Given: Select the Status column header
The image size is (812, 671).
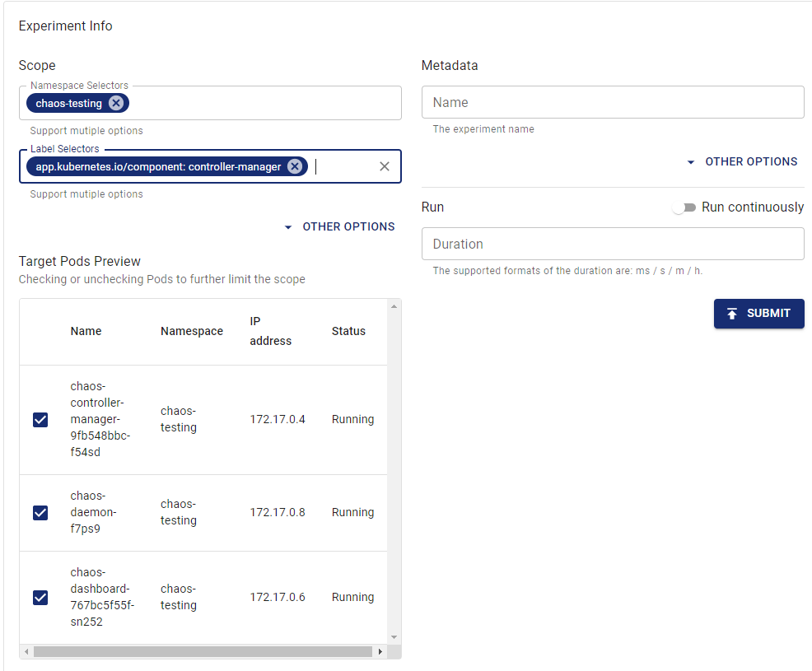Looking at the screenshot, I should coord(348,331).
